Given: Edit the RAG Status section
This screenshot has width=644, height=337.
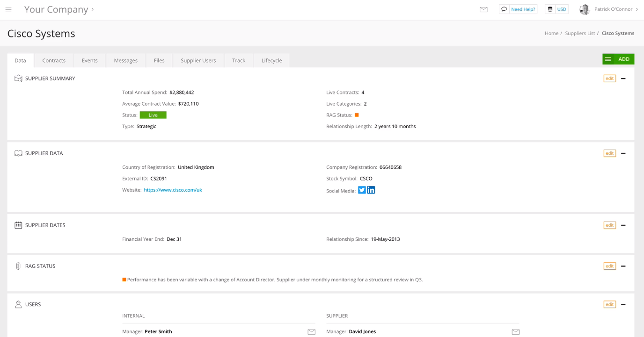Looking at the screenshot, I should click(609, 266).
